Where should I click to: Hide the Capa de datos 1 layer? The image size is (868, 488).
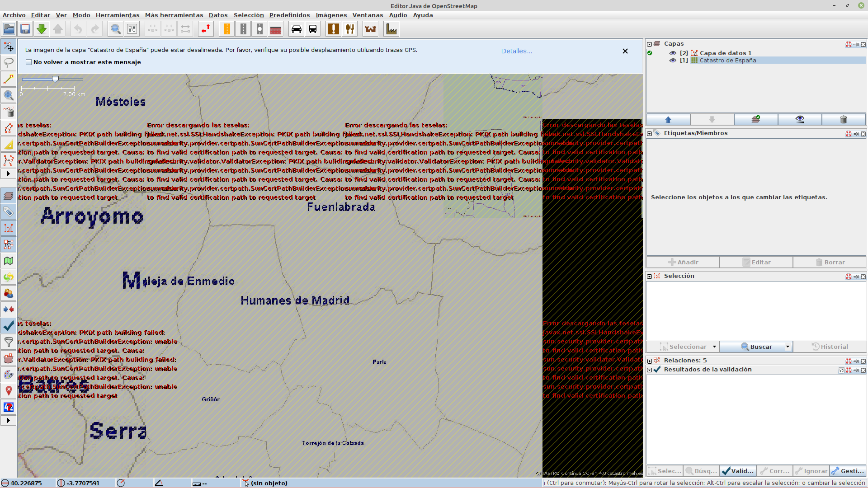click(673, 53)
